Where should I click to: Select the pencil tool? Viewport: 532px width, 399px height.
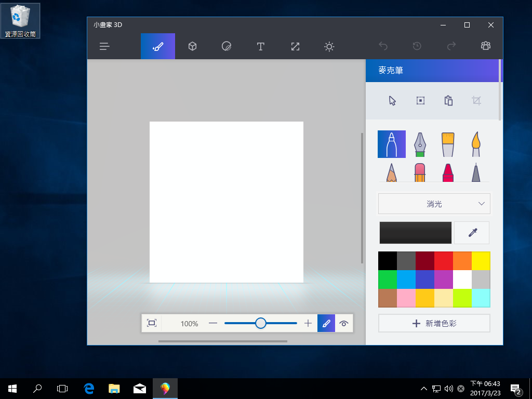click(392, 173)
